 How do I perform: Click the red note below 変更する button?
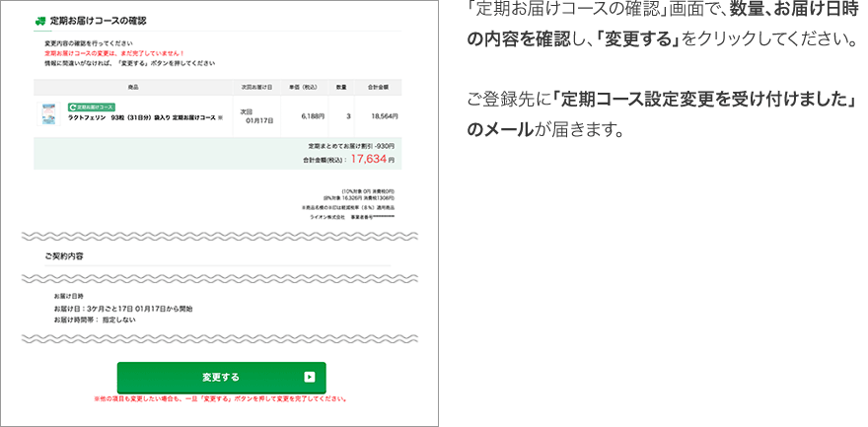click(220, 398)
